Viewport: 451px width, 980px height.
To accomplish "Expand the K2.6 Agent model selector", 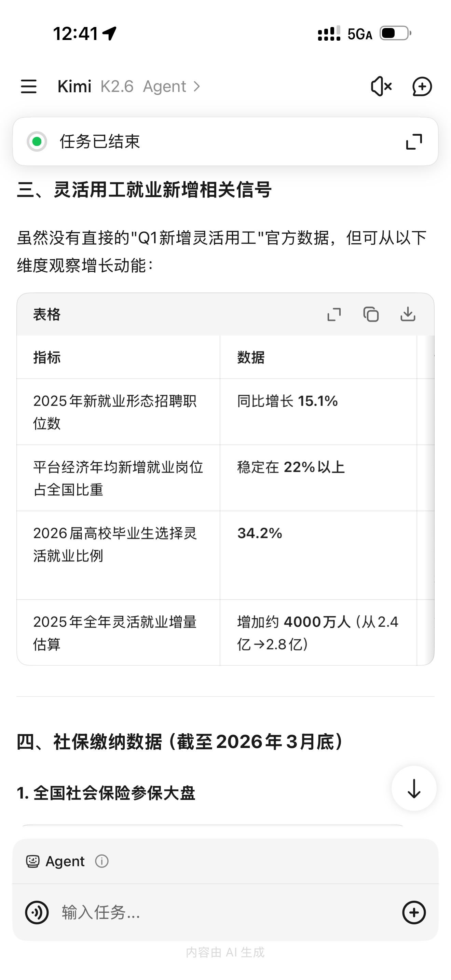I will tap(150, 86).
